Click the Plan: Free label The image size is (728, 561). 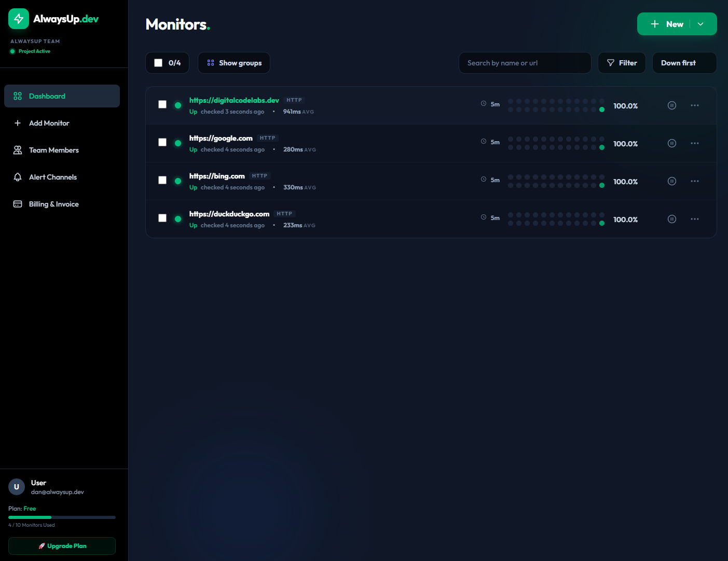click(x=22, y=509)
